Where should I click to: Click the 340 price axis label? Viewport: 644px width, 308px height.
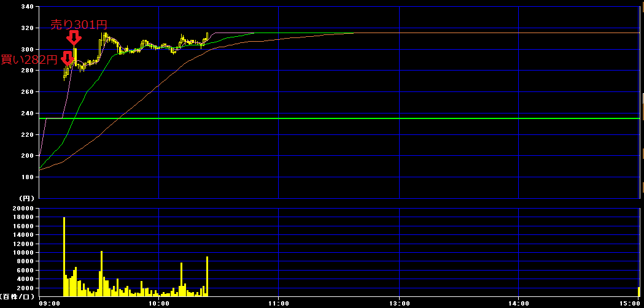26,7
